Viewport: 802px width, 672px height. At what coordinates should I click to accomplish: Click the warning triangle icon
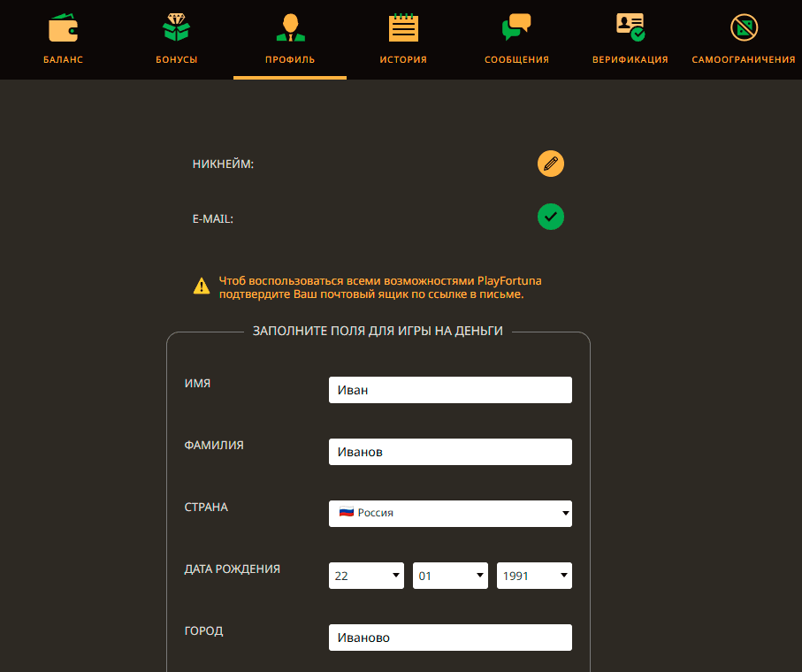coord(201,285)
